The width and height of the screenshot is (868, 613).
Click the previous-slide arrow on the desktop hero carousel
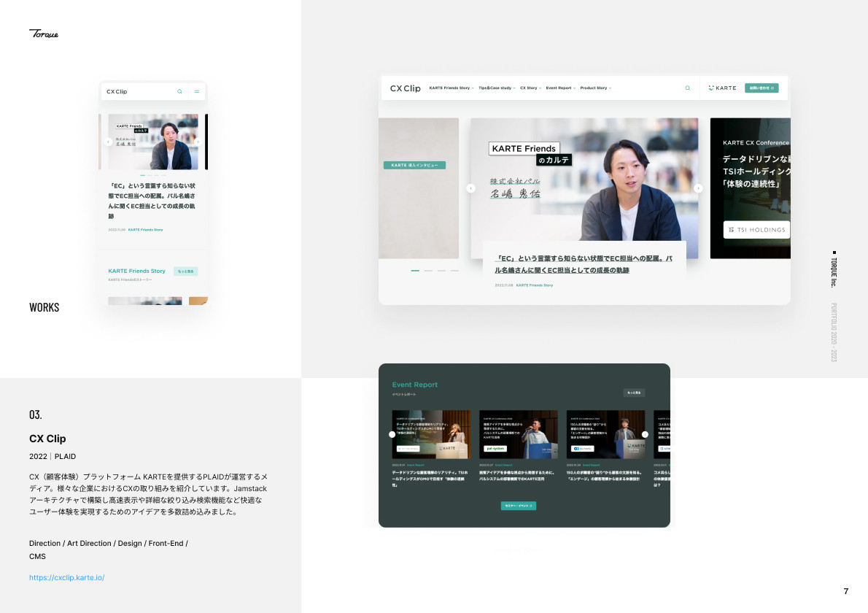pyautogui.click(x=470, y=188)
